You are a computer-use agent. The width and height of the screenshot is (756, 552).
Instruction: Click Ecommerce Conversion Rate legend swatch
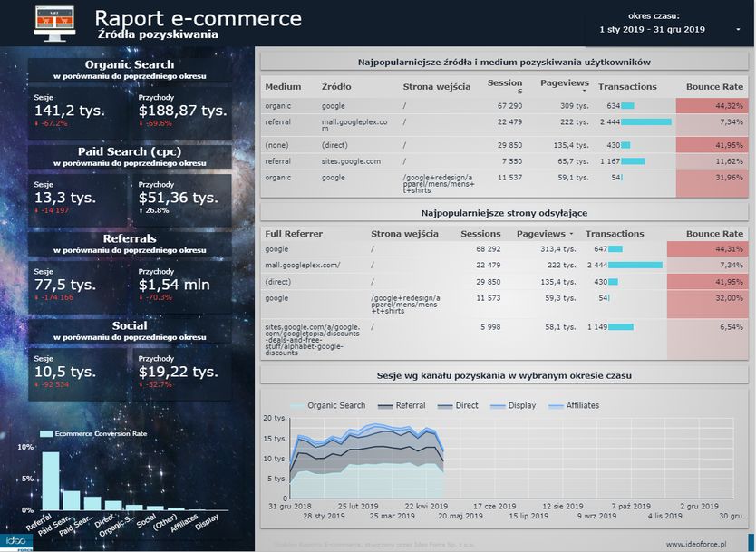(46, 434)
